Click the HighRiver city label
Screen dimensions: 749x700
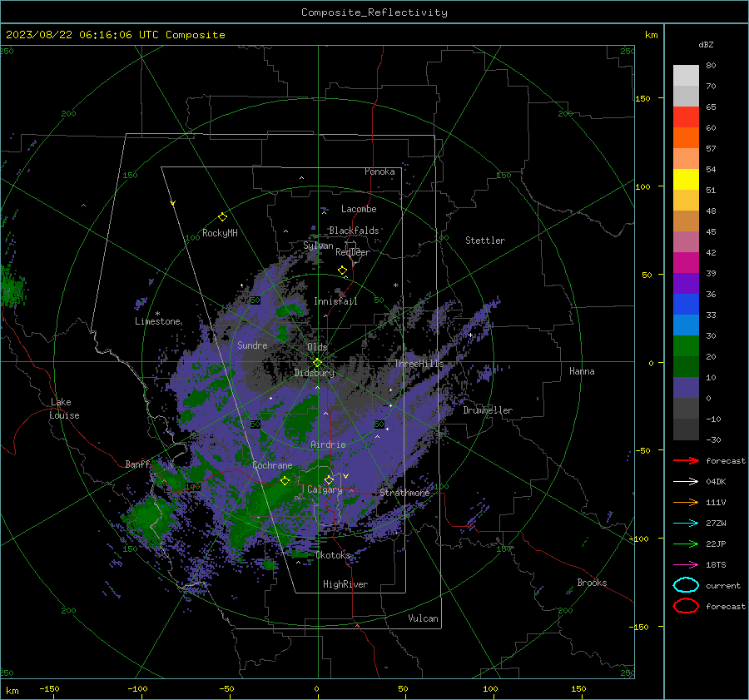pos(345,584)
